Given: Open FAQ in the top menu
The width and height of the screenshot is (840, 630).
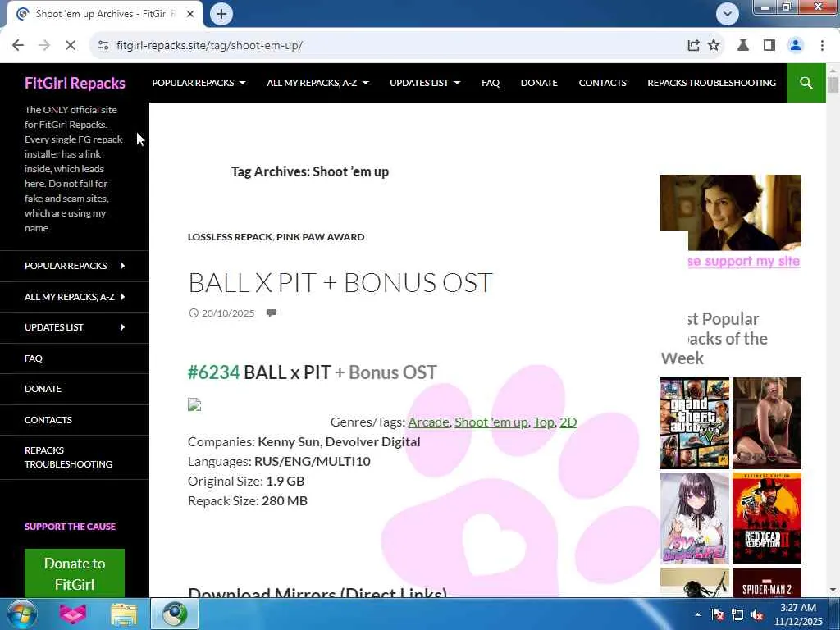Looking at the screenshot, I should (x=491, y=83).
